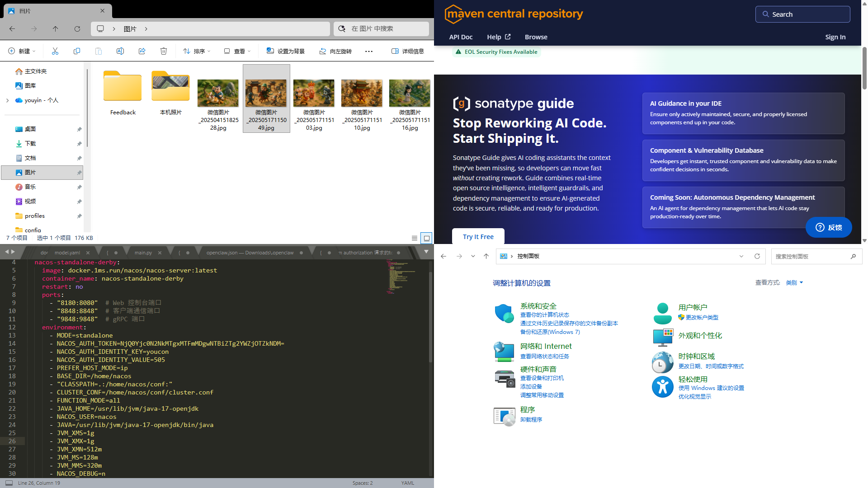Click EOL Security Fixes Available badge
The width and height of the screenshot is (868, 488).
[496, 52]
